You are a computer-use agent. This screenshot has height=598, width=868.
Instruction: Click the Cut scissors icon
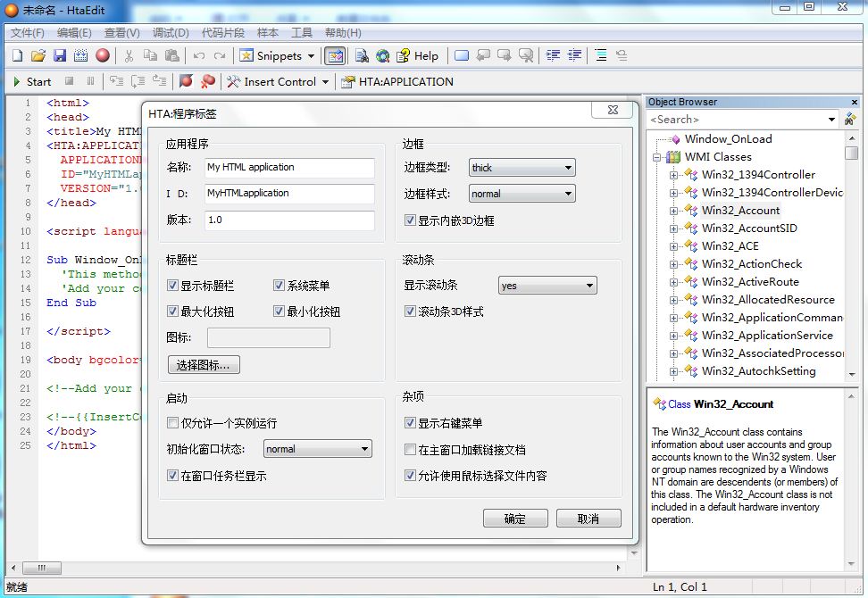pyautogui.click(x=129, y=55)
